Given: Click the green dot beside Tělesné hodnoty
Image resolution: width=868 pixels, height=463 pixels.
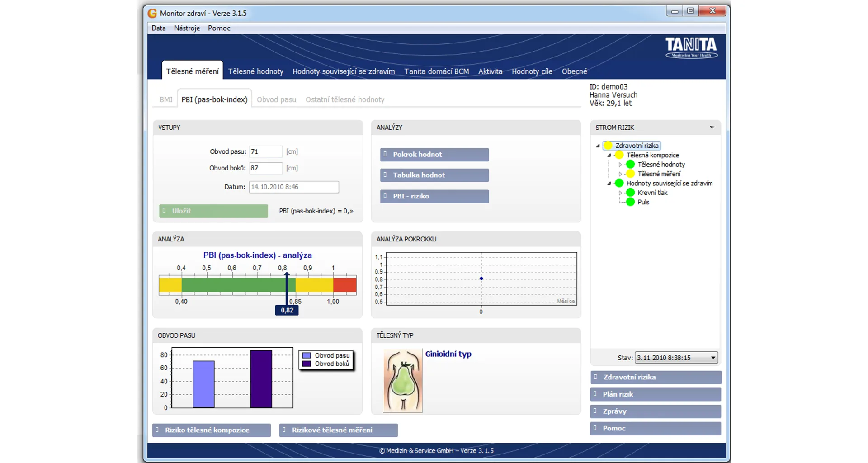Looking at the screenshot, I should (x=630, y=165).
